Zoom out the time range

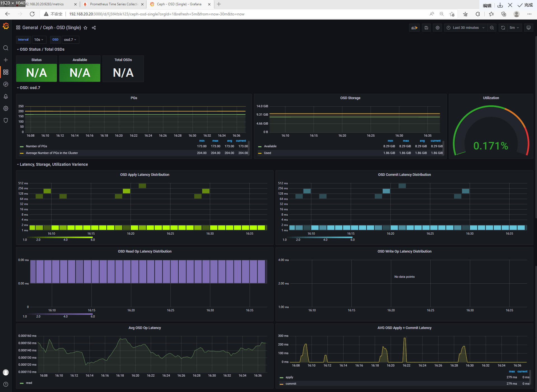click(x=492, y=28)
